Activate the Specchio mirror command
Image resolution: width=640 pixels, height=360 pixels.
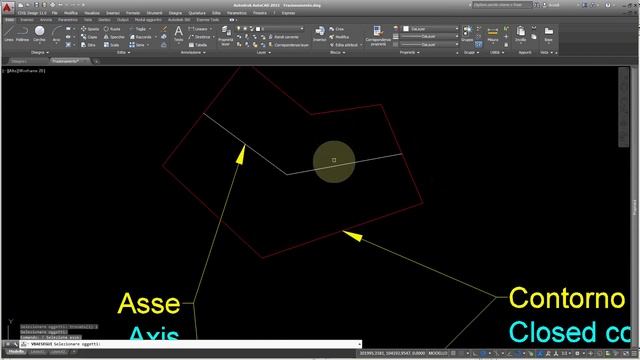coord(114,37)
